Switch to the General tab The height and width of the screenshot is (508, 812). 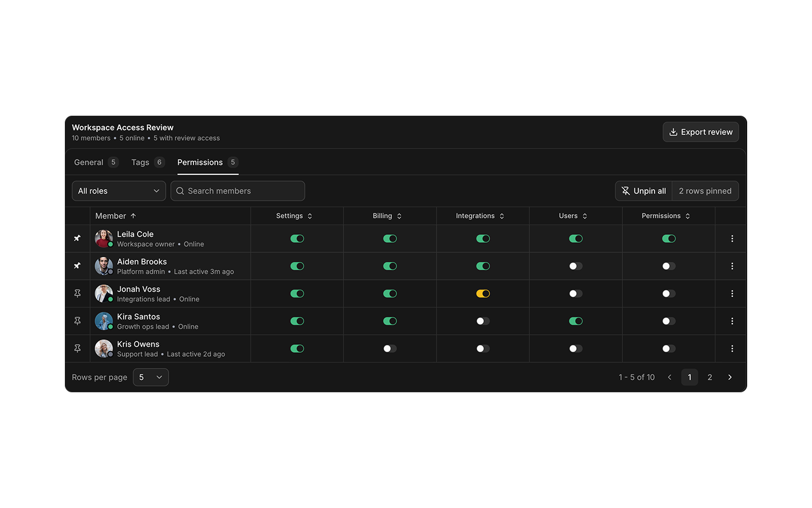[x=96, y=163]
